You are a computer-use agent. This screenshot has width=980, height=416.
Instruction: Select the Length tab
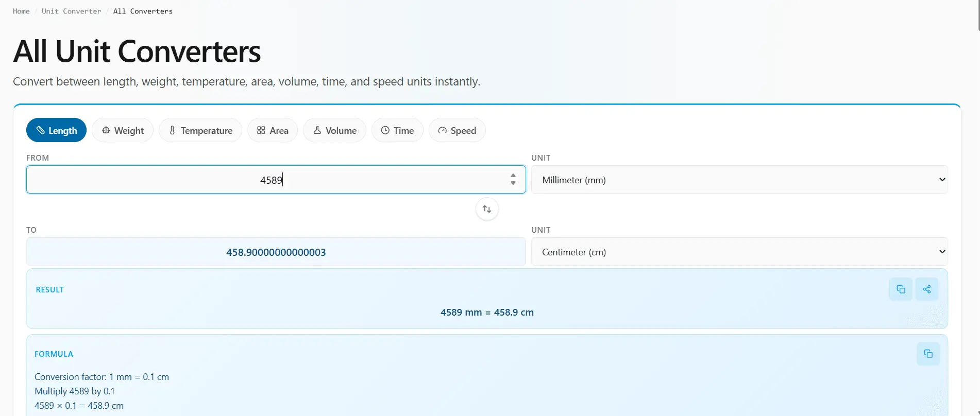[56, 130]
